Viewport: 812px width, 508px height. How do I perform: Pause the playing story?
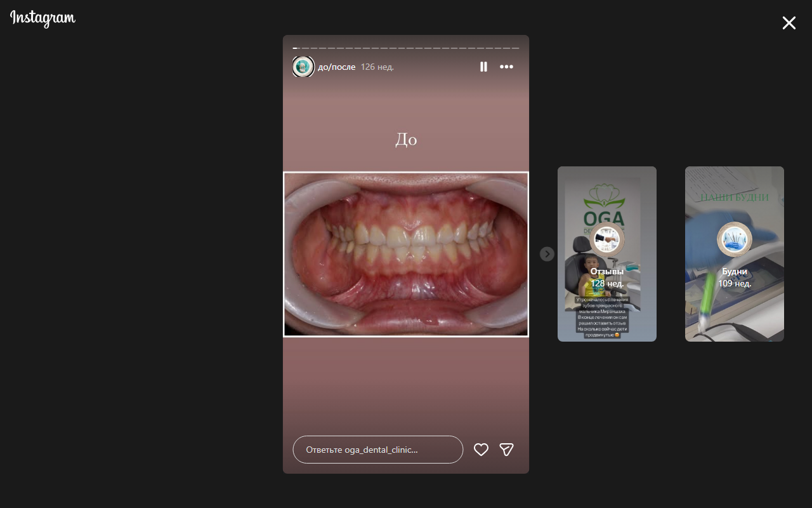coord(483,67)
